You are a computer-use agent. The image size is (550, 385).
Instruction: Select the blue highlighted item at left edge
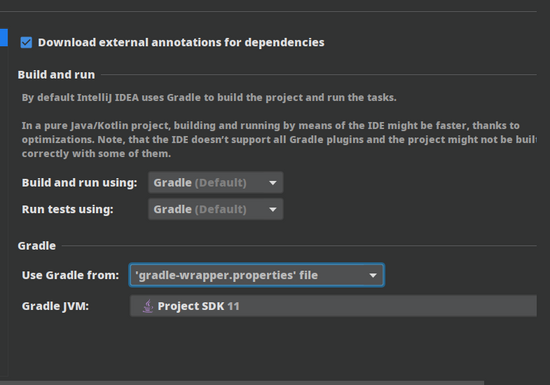tap(4, 37)
